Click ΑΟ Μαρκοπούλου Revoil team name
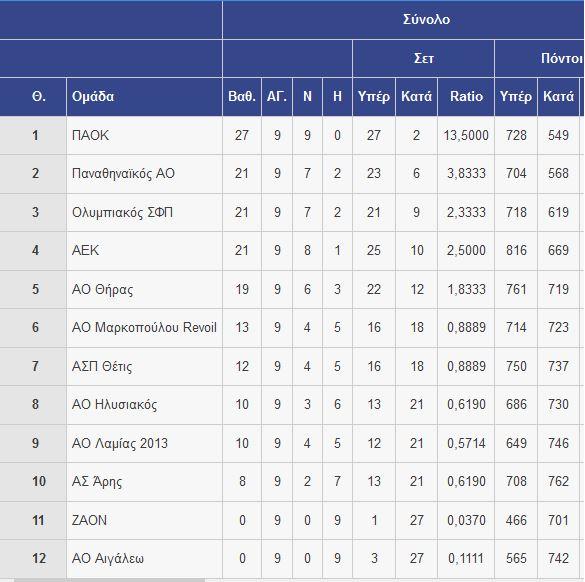 pyautogui.click(x=144, y=328)
